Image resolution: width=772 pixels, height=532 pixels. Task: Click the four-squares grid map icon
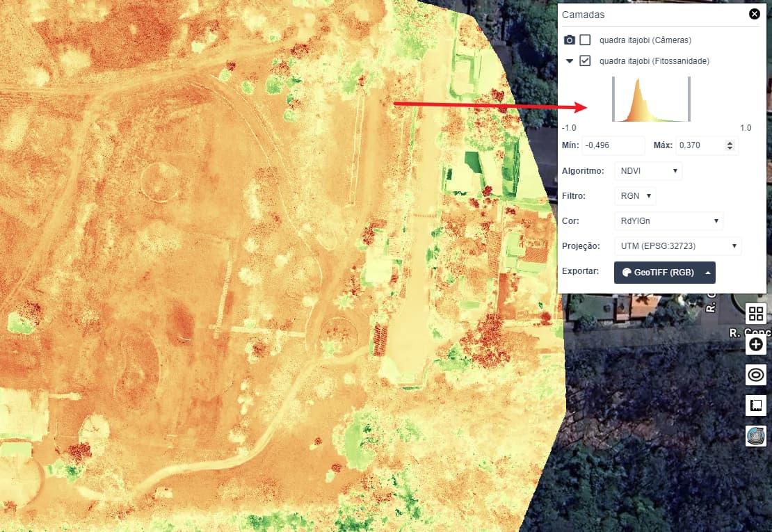(756, 314)
